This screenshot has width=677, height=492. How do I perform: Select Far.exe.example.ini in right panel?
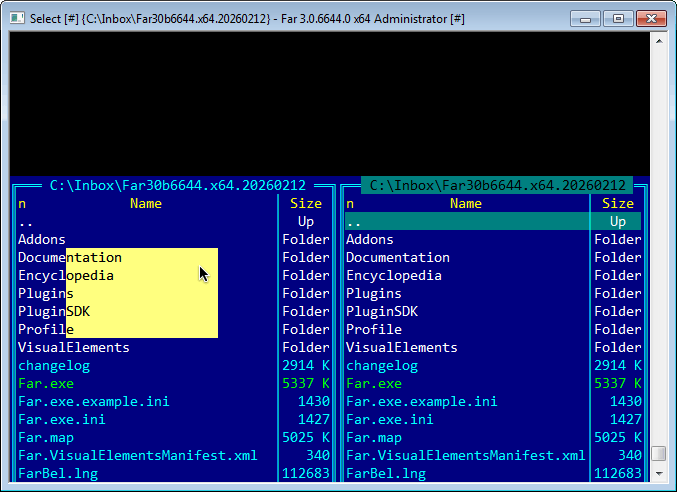click(x=421, y=402)
